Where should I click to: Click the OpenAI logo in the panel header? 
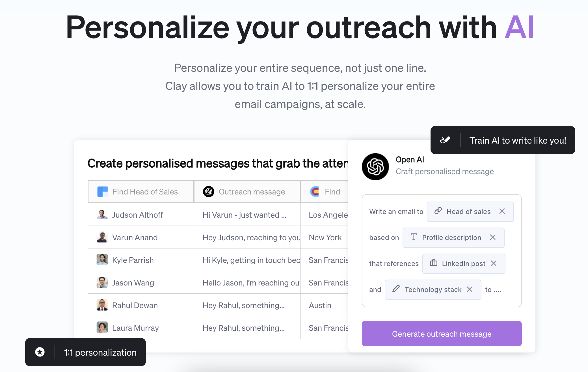(x=375, y=166)
